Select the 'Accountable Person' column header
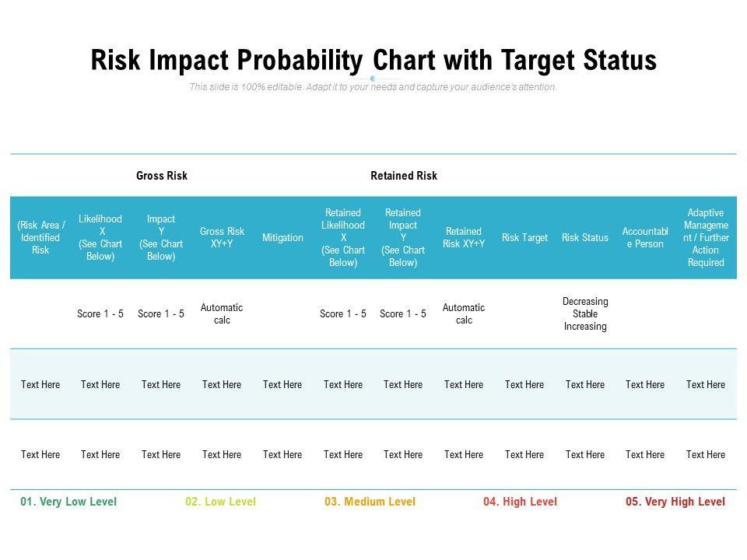747x560 pixels. pyautogui.click(x=645, y=238)
